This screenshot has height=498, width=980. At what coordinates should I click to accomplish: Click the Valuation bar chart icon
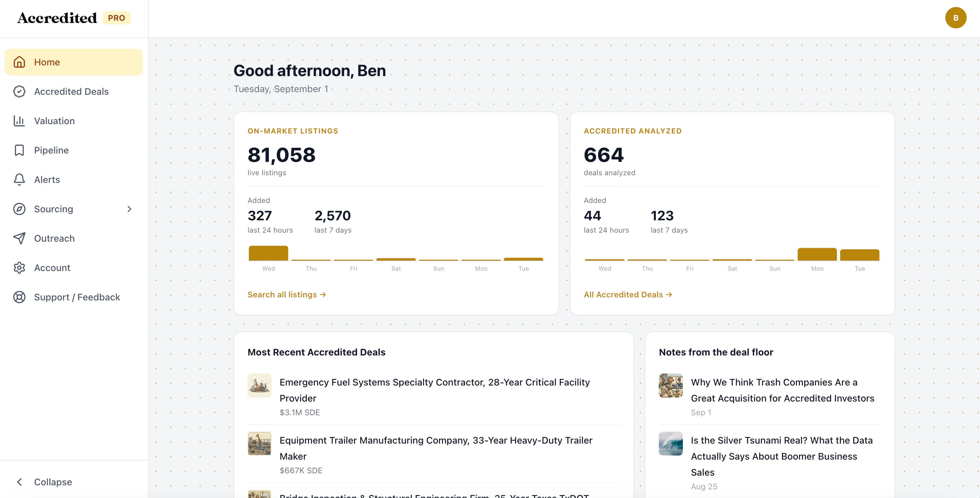click(x=19, y=121)
